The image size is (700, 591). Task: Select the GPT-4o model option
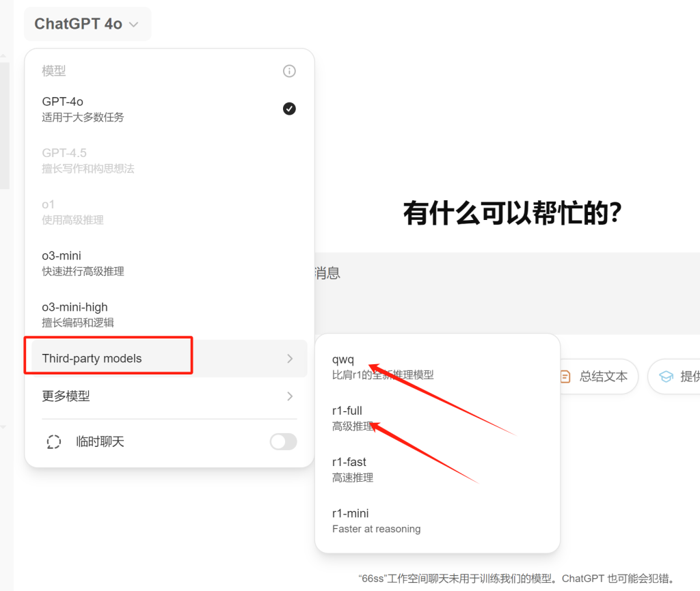click(170, 109)
